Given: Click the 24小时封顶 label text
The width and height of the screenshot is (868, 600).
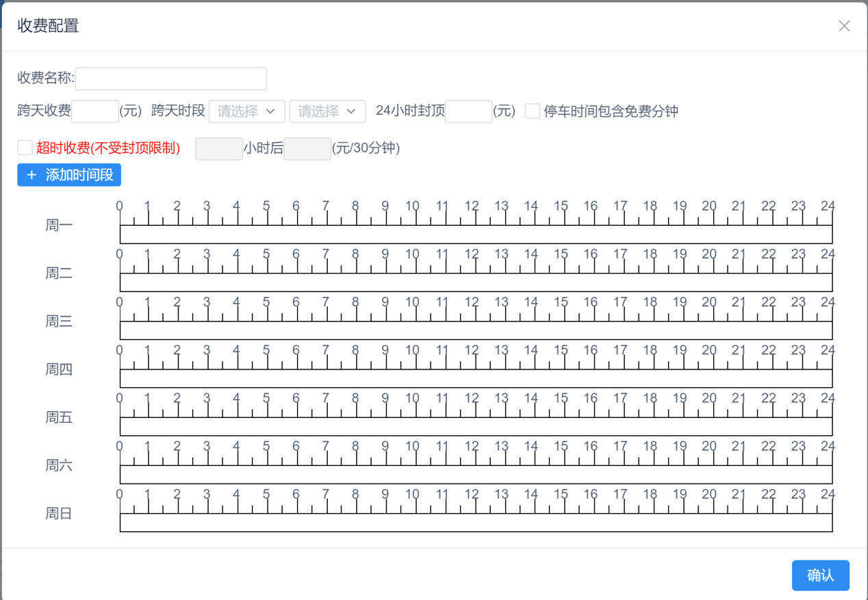Looking at the screenshot, I should tap(410, 111).
